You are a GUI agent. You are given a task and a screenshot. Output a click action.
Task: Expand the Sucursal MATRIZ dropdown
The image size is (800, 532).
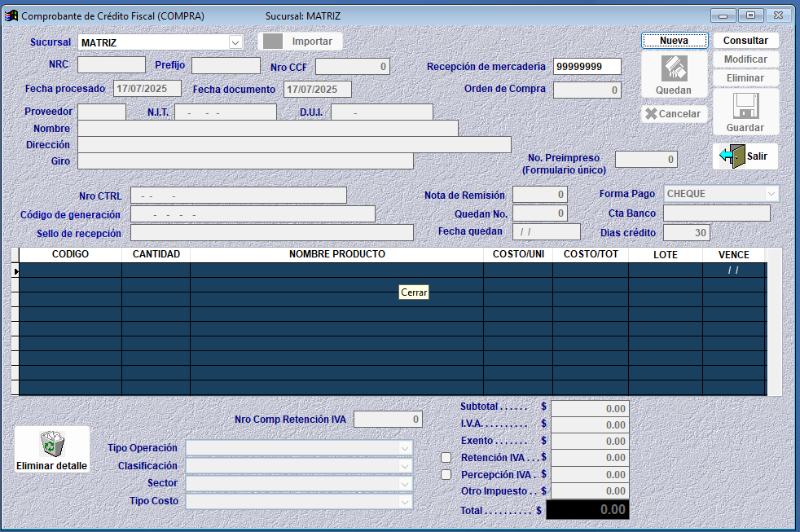click(x=235, y=42)
